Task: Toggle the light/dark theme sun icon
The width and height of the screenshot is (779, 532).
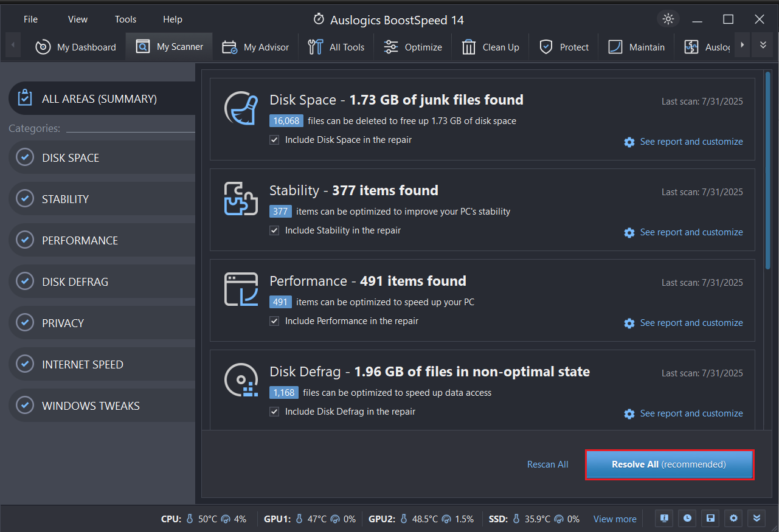Action: click(x=668, y=19)
